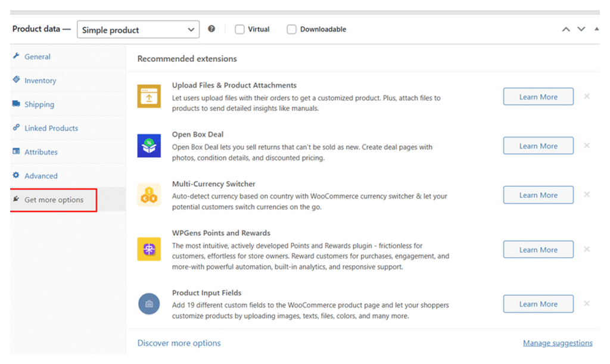Move Product data panel up
The image size is (610, 364).
pyautogui.click(x=566, y=29)
